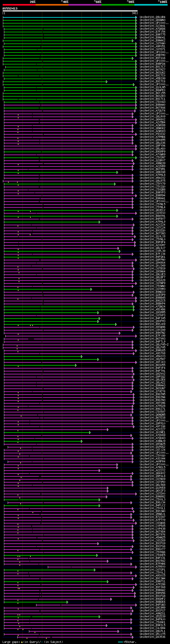The height and width of the screenshot is (644, 170).
Task: Open the UniRef100_Q0INE1 entry
Action: tap(152, 432)
